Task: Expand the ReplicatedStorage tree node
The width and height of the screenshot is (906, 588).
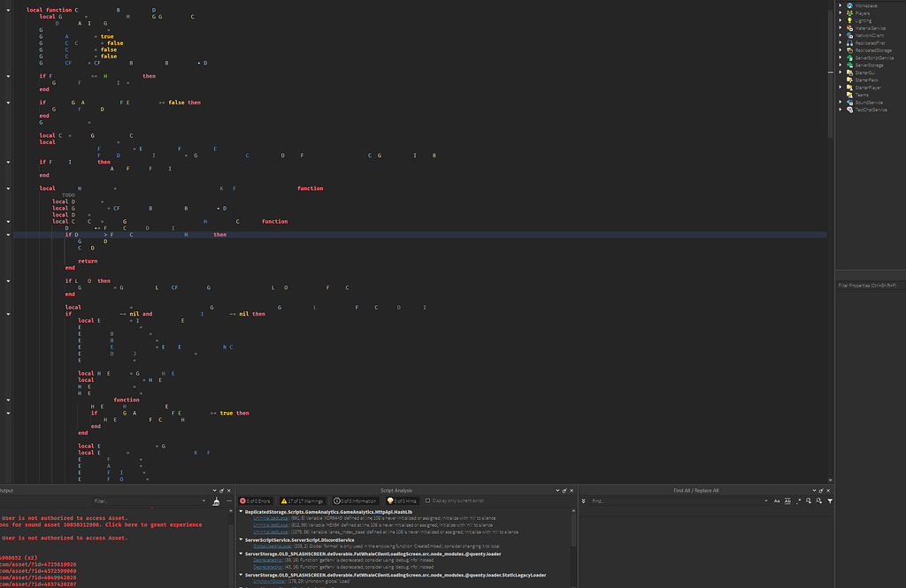Action: (841, 50)
